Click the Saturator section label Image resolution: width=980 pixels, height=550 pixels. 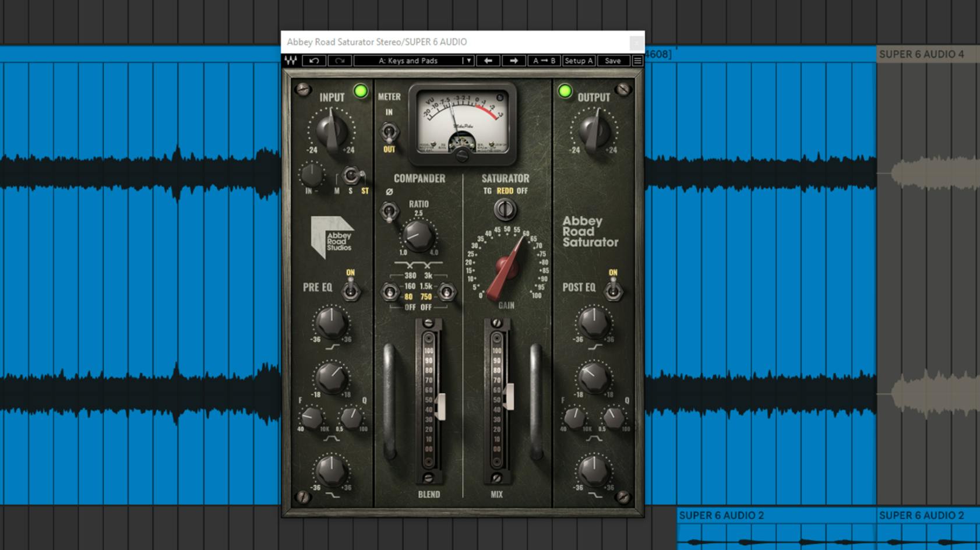505,178
